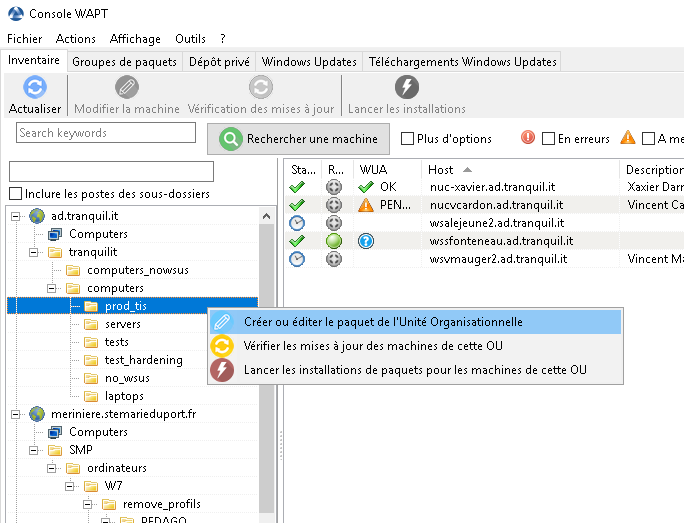Screen dimensions: 684x523
Task: Switch to Téléchargements Windows Updates tab
Action: [x=462, y=62]
